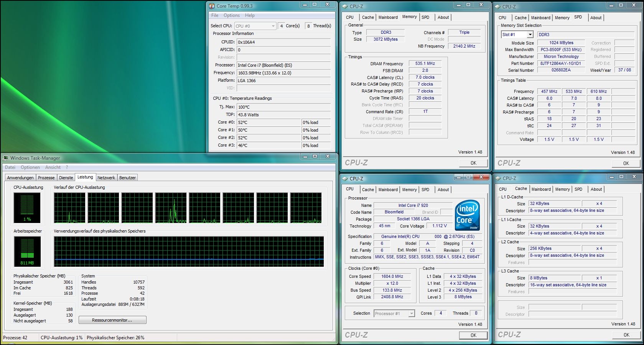This screenshot has width=644, height=345.
Task: Click the Channels # value Triple
Action: pos(464,33)
